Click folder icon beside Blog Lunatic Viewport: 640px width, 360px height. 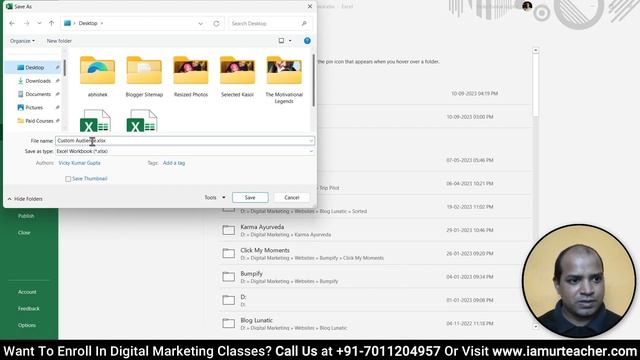(x=229, y=323)
